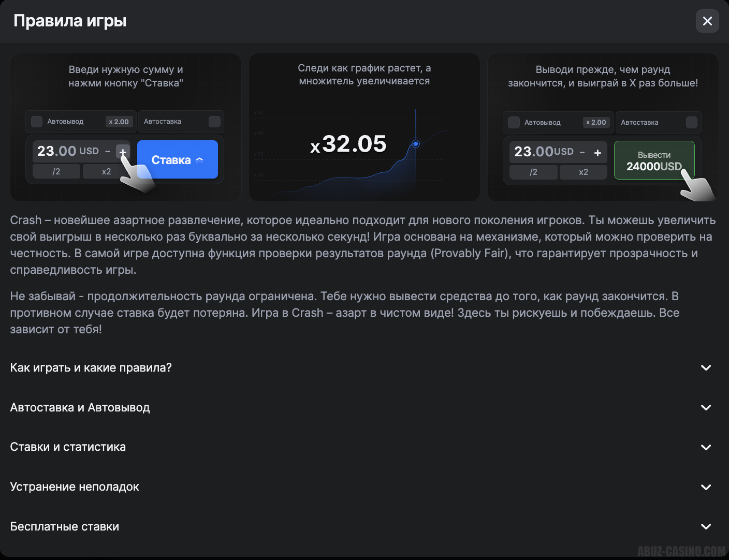Image resolution: width=729 pixels, height=560 pixels.
Task: Click the green Вывести 24000USD button
Action: point(654,160)
